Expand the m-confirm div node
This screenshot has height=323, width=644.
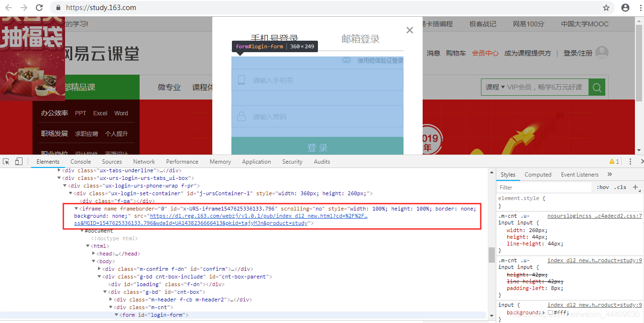click(99, 269)
